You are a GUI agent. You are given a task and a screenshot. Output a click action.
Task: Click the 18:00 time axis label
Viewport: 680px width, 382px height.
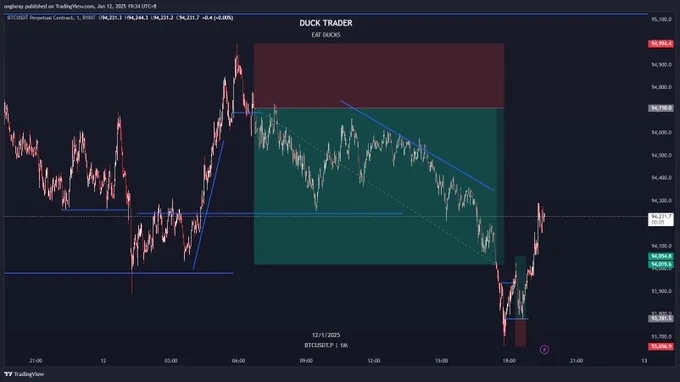point(509,361)
